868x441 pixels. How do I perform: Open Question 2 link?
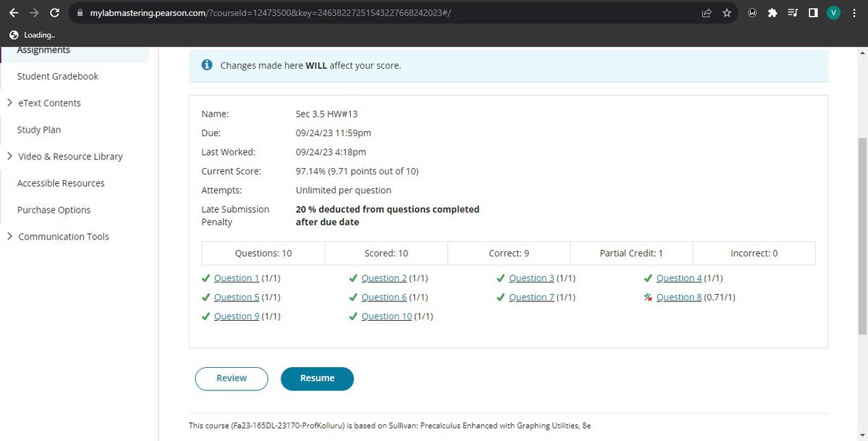coord(384,278)
